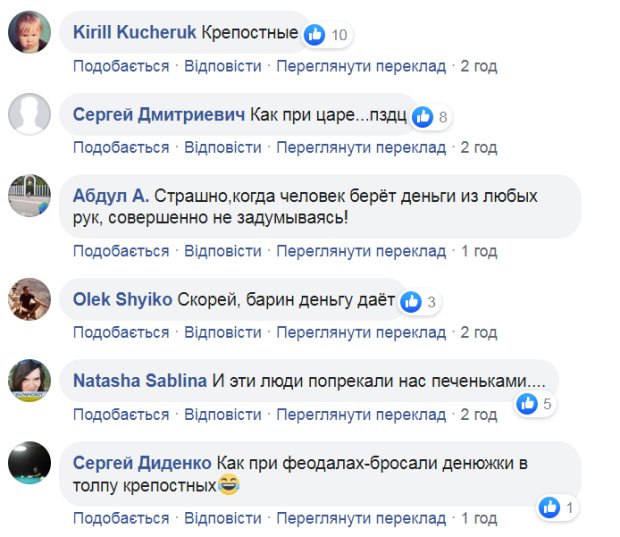Click Переглянути переклад under Сергей Диденко's comment

coord(361,518)
